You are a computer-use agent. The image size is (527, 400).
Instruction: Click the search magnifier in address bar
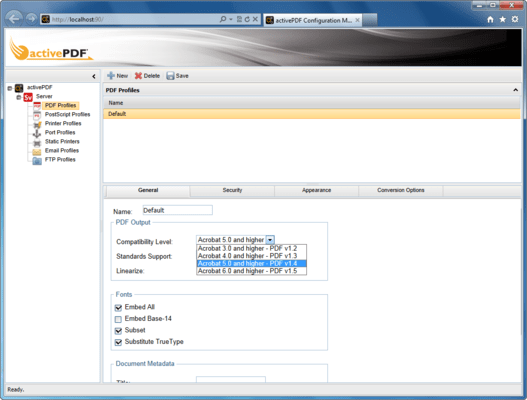pos(223,19)
